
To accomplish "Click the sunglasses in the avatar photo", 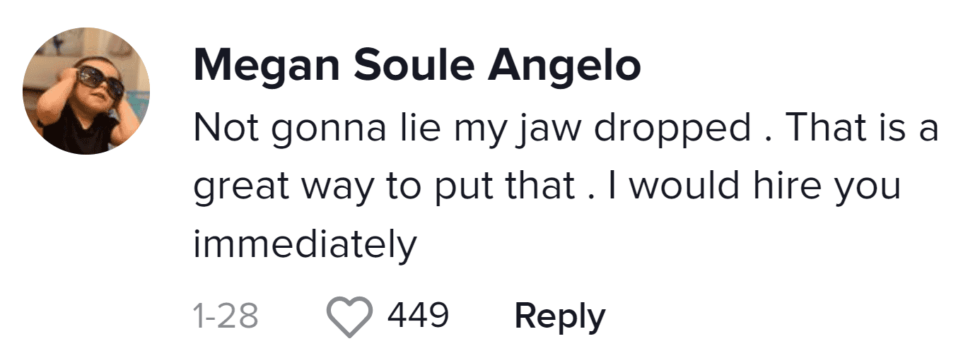I will (x=100, y=83).
